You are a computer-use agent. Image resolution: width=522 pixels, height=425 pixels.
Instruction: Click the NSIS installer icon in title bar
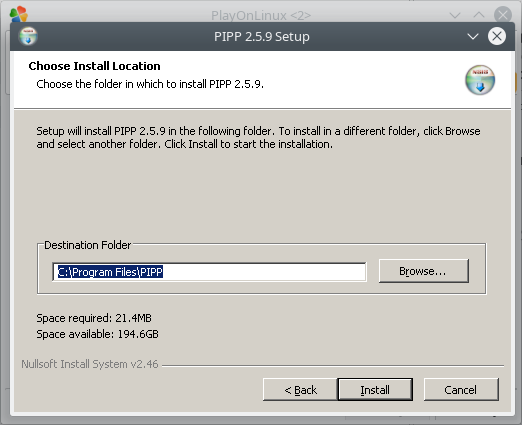click(x=28, y=36)
